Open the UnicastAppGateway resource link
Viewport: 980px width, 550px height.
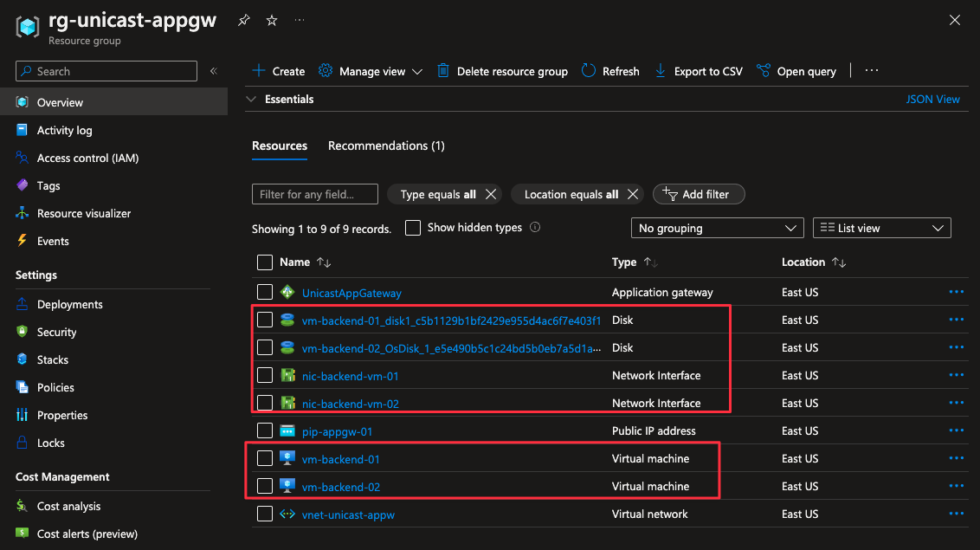pos(351,293)
